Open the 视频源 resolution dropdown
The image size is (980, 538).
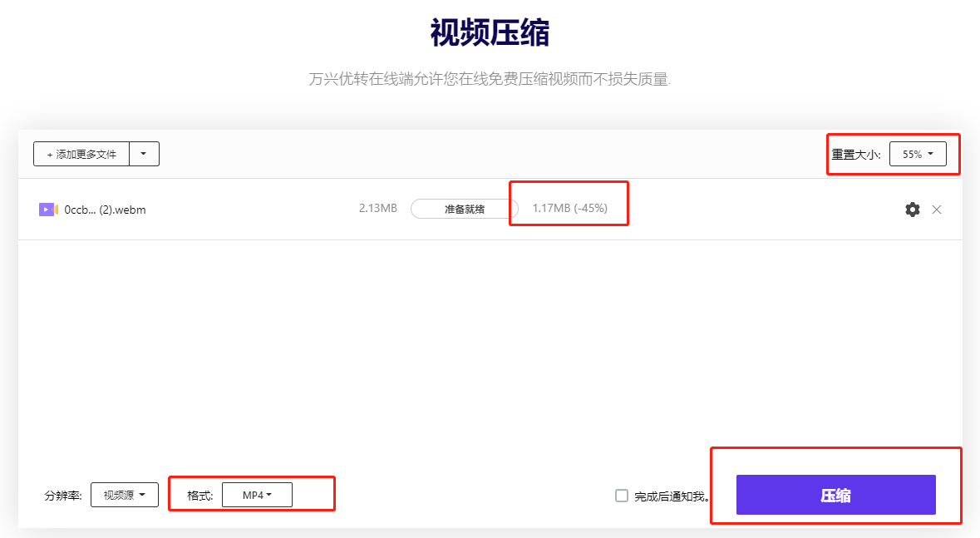point(124,495)
